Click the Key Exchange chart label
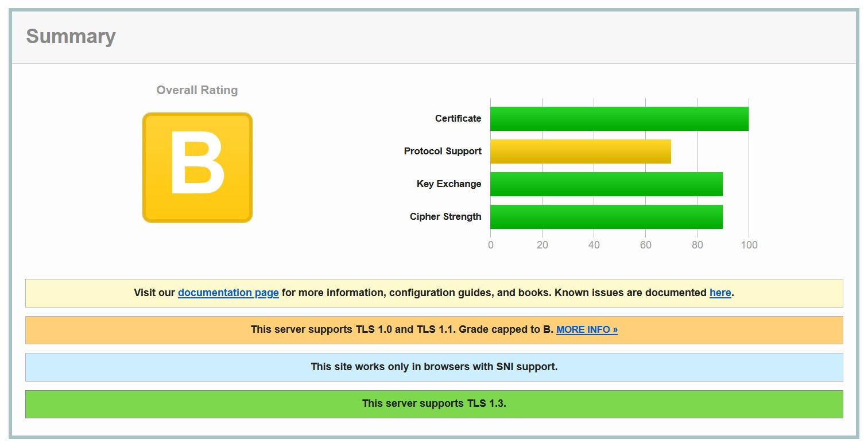The height and width of the screenshot is (443, 868). [x=449, y=184]
